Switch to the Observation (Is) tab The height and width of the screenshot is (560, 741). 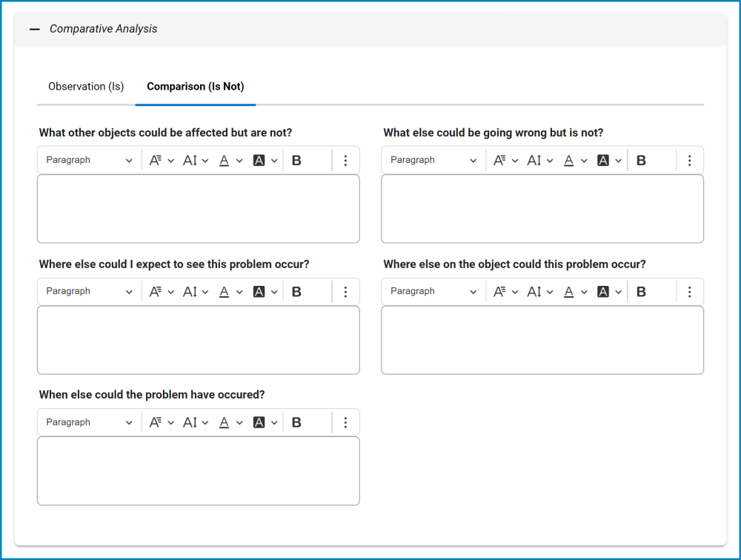click(x=86, y=87)
